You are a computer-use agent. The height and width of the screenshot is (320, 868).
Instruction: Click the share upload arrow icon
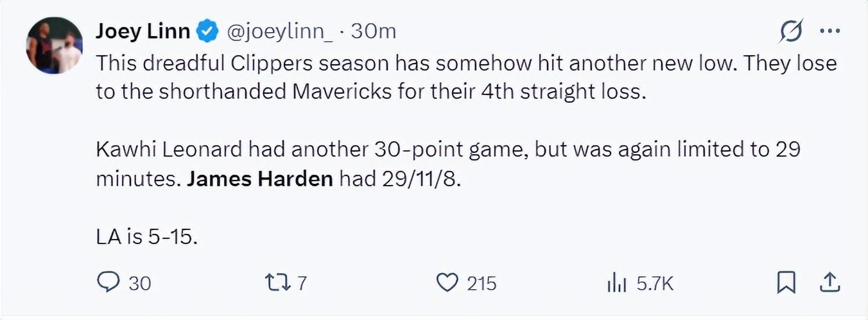[x=829, y=283]
